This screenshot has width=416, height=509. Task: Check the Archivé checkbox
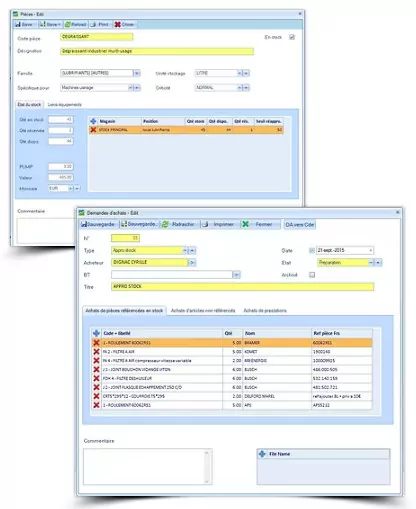312,275
